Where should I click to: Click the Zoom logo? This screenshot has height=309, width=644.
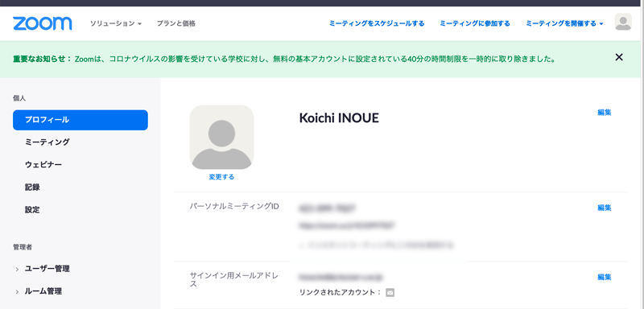click(43, 23)
